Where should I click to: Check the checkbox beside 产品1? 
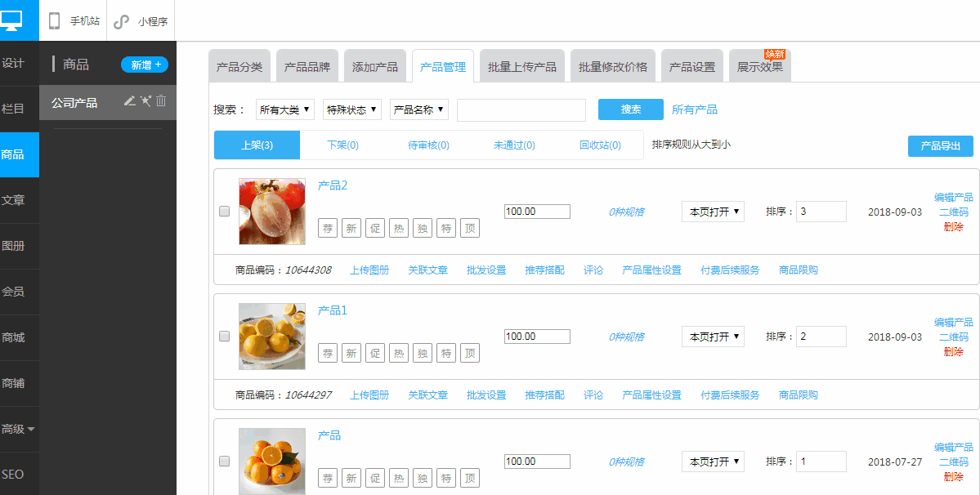225,336
